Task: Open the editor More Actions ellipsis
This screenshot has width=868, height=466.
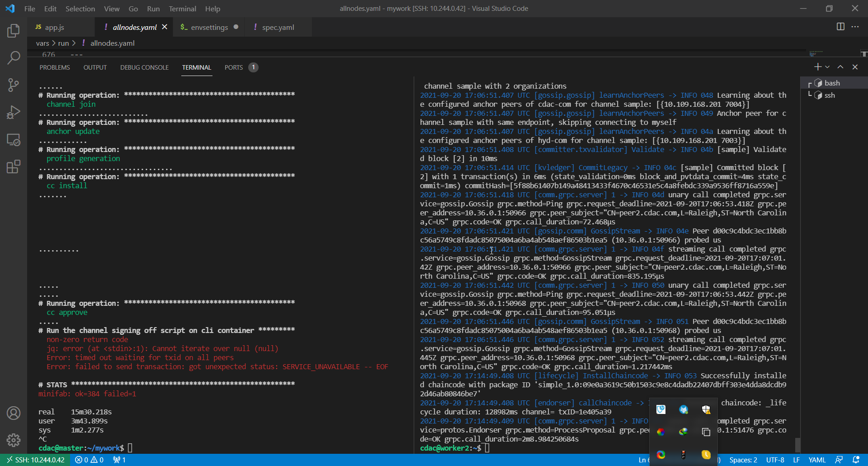Action: tap(855, 27)
